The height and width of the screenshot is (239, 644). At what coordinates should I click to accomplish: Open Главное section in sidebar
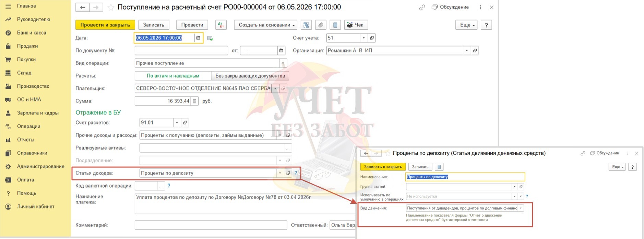26,6
